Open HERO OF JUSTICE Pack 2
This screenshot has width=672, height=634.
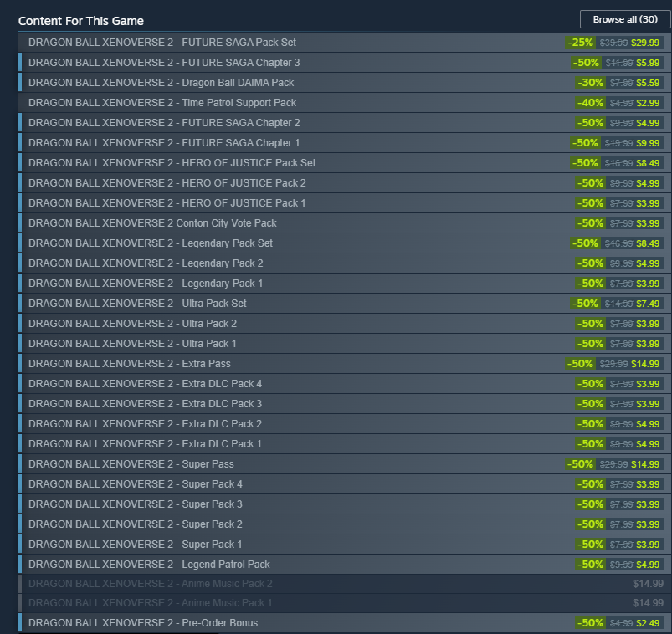[345, 183]
